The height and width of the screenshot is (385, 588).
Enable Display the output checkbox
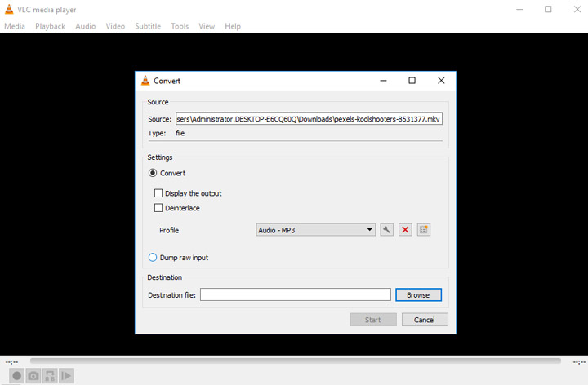[x=158, y=193]
